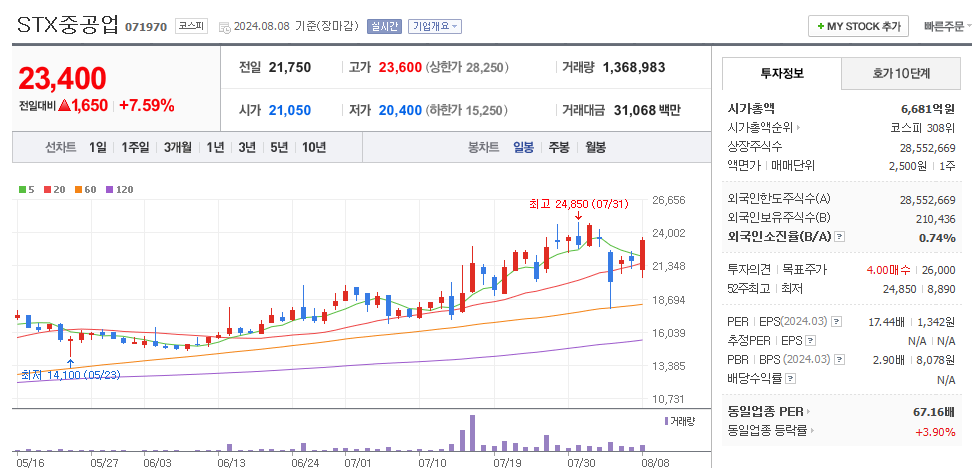This screenshot has width=976, height=468.
Task: Switch to 주봉 weekly candle chart
Action: click(559, 147)
